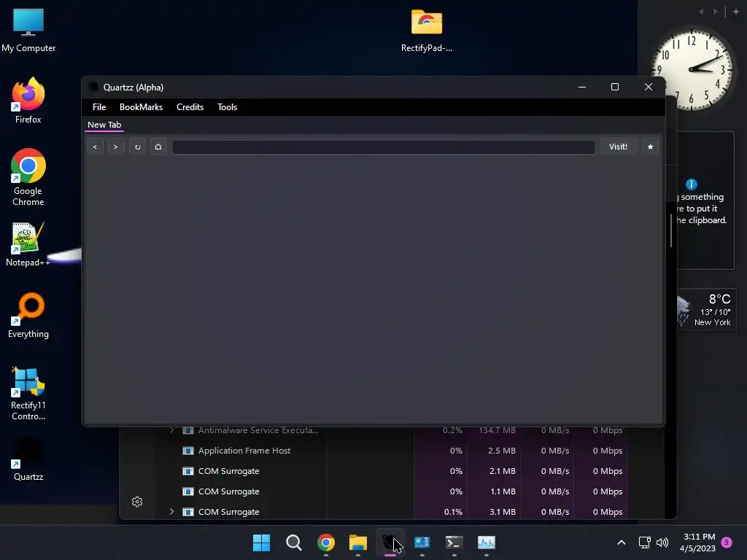Minimize the Quartzz window
This screenshot has height=560, width=747.
(x=582, y=87)
